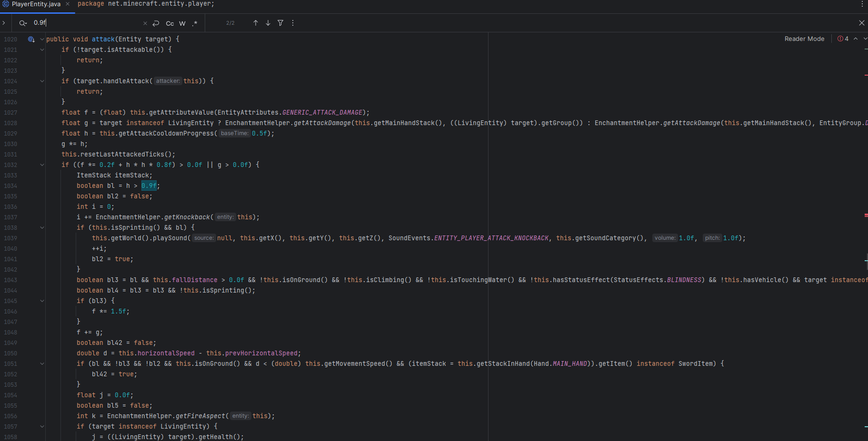Collapse the isSprinting if-block fold arrow
This screenshot has width=868, height=441.
42,228
